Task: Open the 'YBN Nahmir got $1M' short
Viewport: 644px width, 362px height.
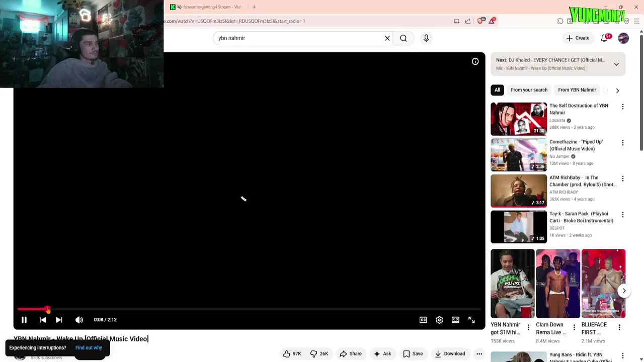Action: (x=513, y=284)
